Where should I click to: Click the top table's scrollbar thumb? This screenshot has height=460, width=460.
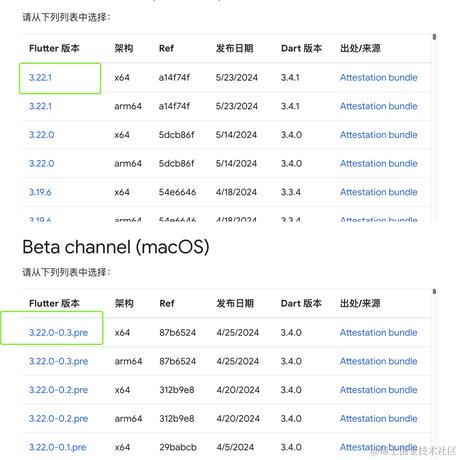click(x=434, y=37)
